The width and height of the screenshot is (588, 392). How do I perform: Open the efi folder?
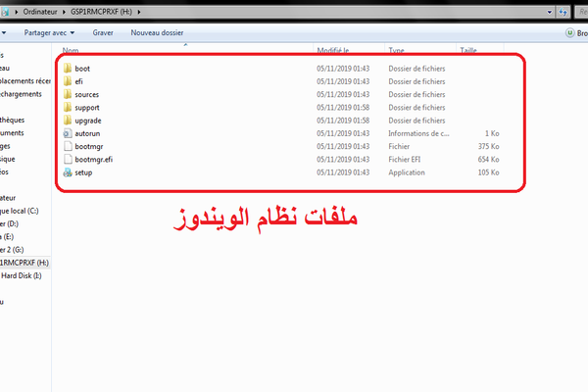click(80, 81)
